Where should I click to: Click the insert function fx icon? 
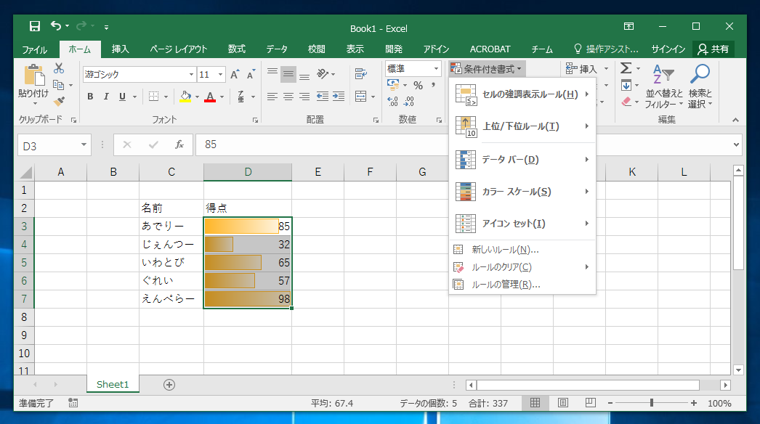click(179, 144)
